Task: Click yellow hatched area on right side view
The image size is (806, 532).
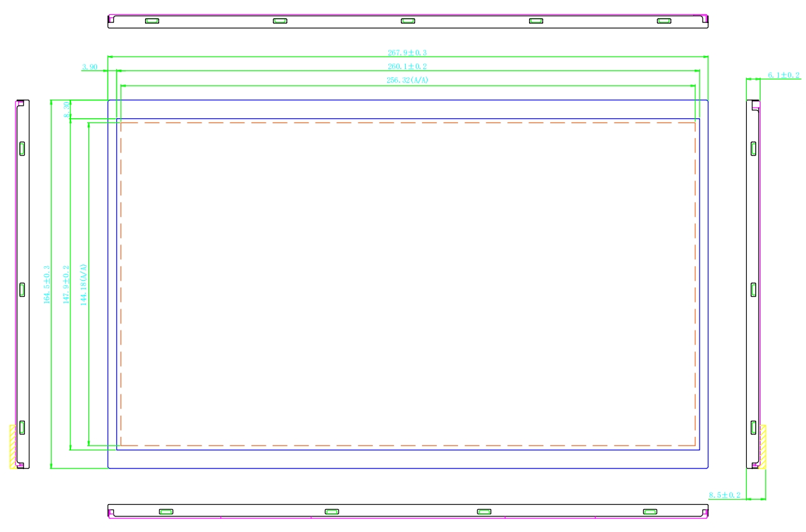Action: pos(762,446)
